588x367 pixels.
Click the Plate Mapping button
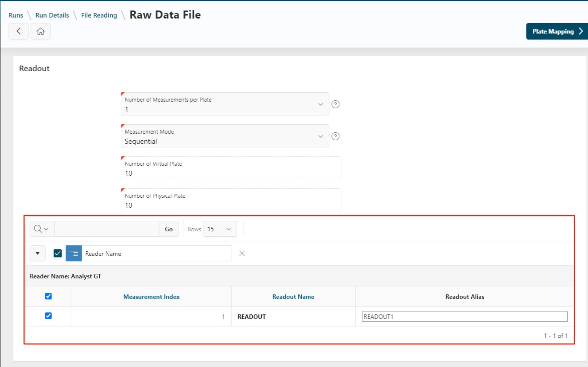(557, 32)
